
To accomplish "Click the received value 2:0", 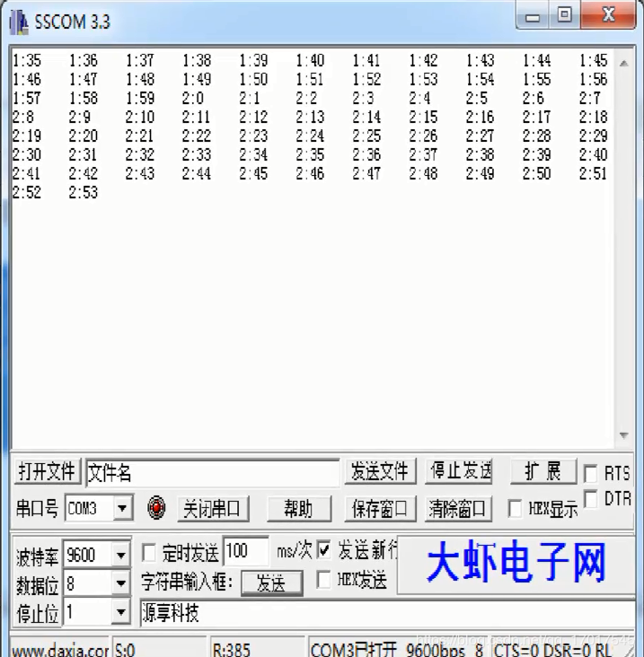I will coord(193,99).
